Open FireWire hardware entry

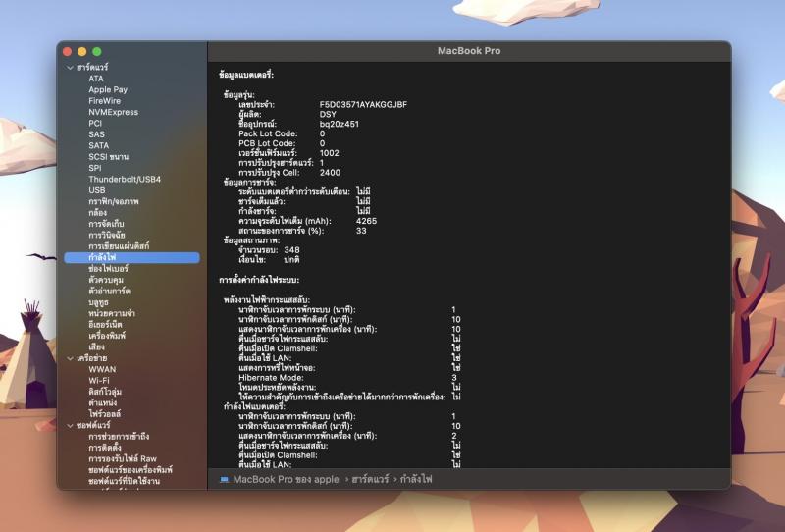(x=105, y=101)
